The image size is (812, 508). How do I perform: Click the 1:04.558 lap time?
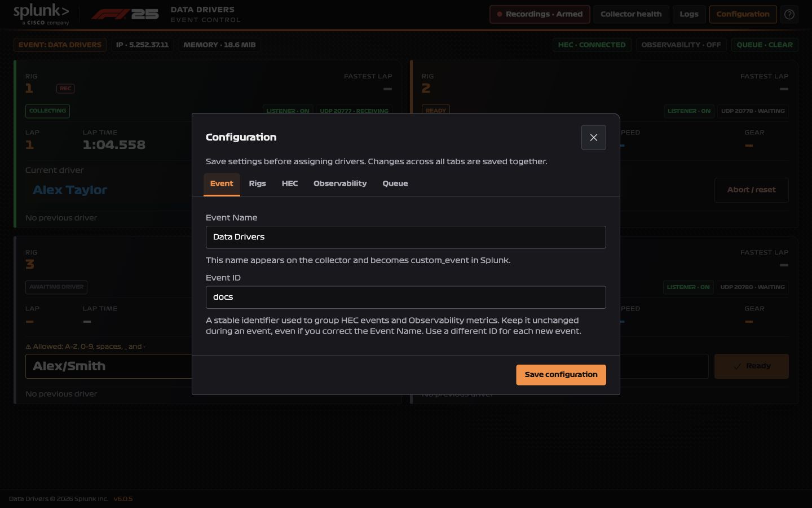(114, 145)
